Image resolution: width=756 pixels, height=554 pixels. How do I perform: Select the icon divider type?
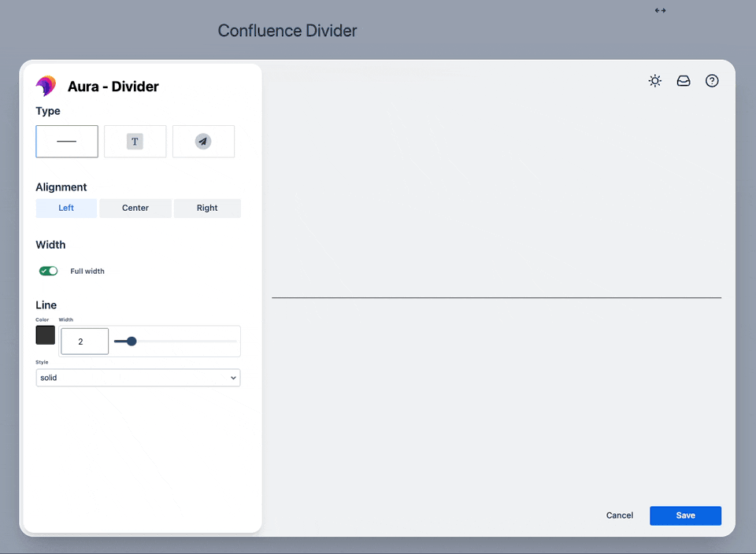203,141
